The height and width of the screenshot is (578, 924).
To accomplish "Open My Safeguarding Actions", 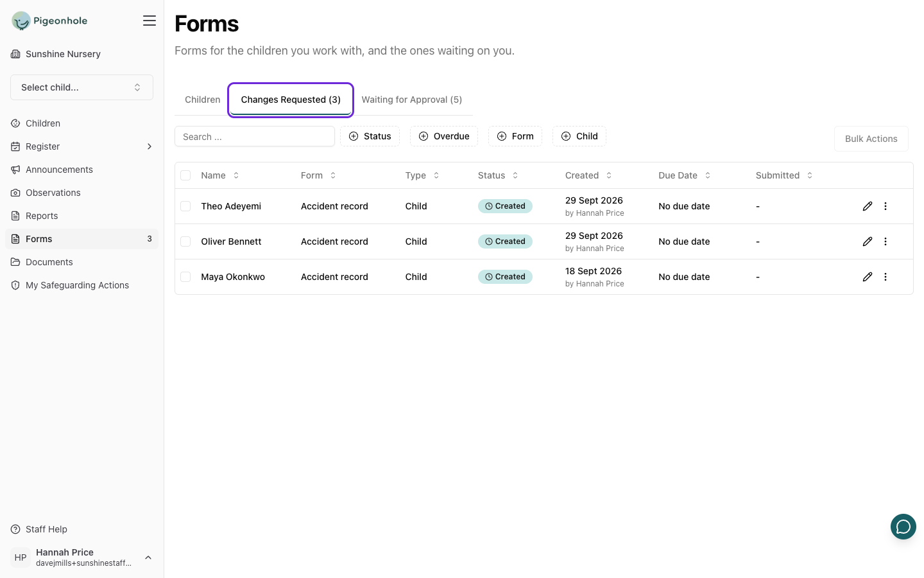I will tap(81, 285).
